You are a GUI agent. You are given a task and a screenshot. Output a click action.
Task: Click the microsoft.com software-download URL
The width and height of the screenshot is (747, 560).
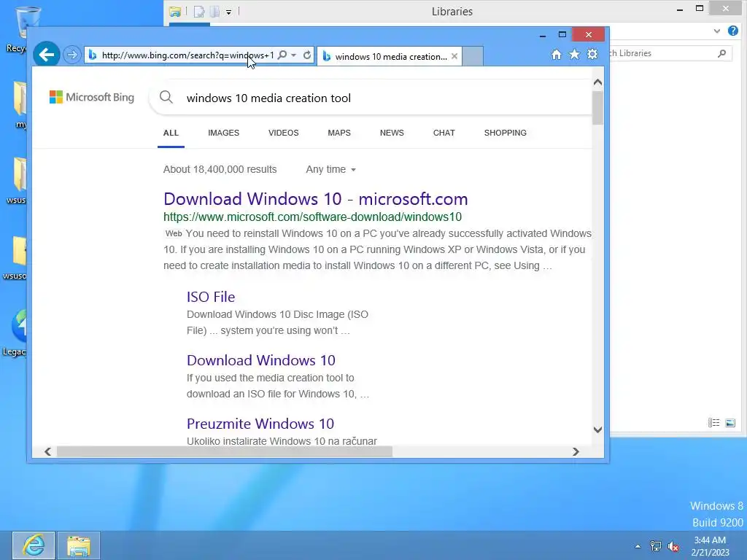pyautogui.click(x=312, y=217)
